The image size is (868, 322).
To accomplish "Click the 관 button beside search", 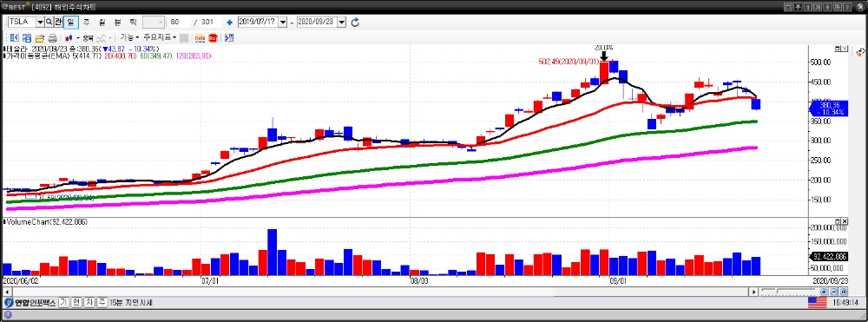I will tap(57, 22).
